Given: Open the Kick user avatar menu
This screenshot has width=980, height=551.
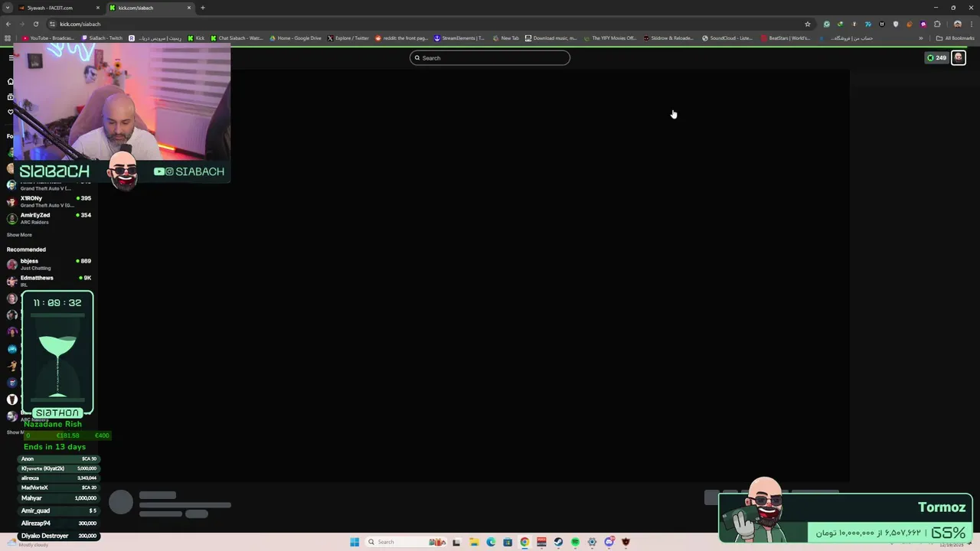Looking at the screenshot, I should pyautogui.click(x=958, y=58).
